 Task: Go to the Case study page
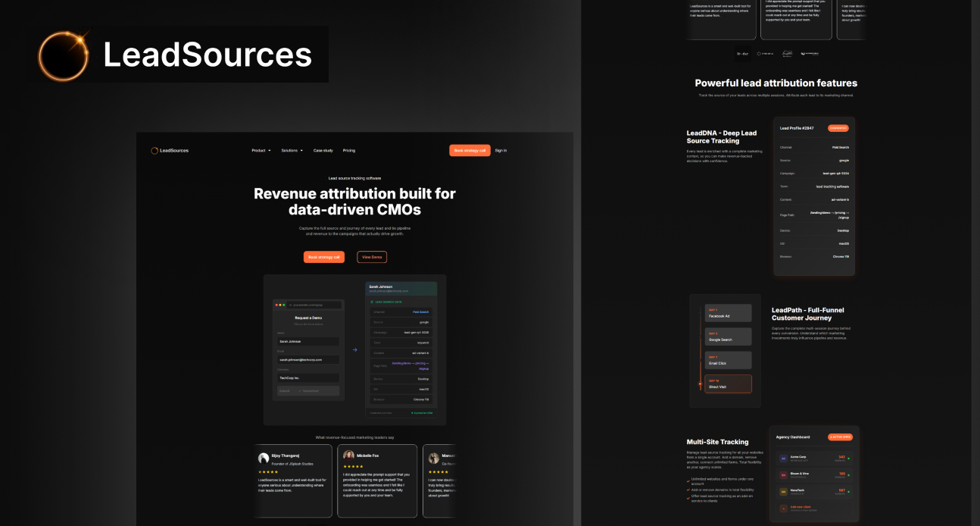pyautogui.click(x=323, y=151)
